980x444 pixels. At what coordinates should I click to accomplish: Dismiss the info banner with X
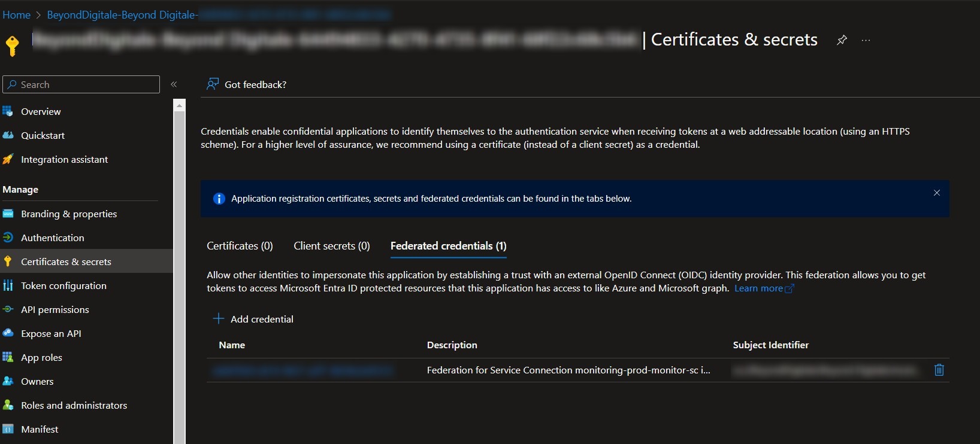coord(937,193)
